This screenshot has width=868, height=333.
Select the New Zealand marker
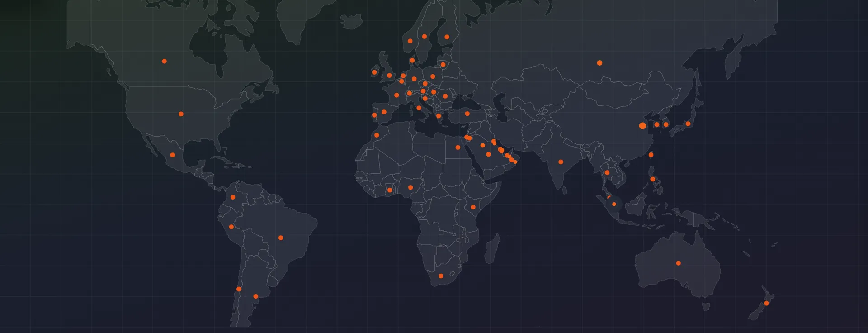point(766,303)
